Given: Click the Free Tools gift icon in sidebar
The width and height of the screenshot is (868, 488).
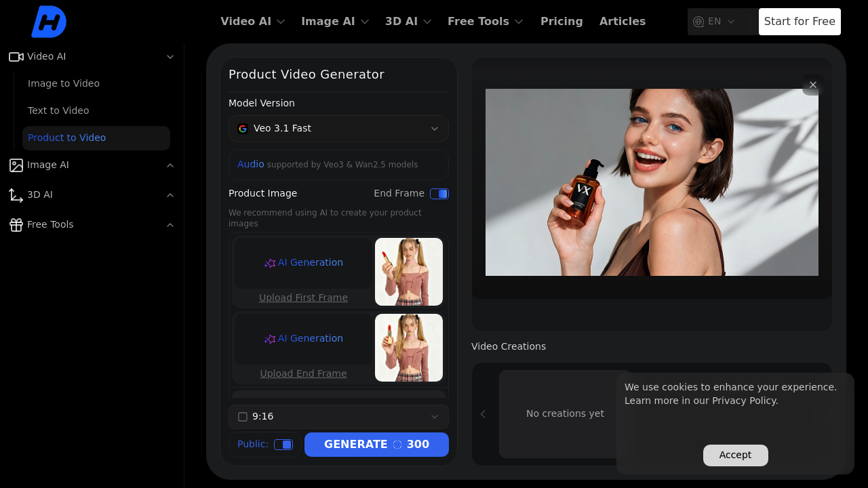Looking at the screenshot, I should pyautogui.click(x=15, y=224).
